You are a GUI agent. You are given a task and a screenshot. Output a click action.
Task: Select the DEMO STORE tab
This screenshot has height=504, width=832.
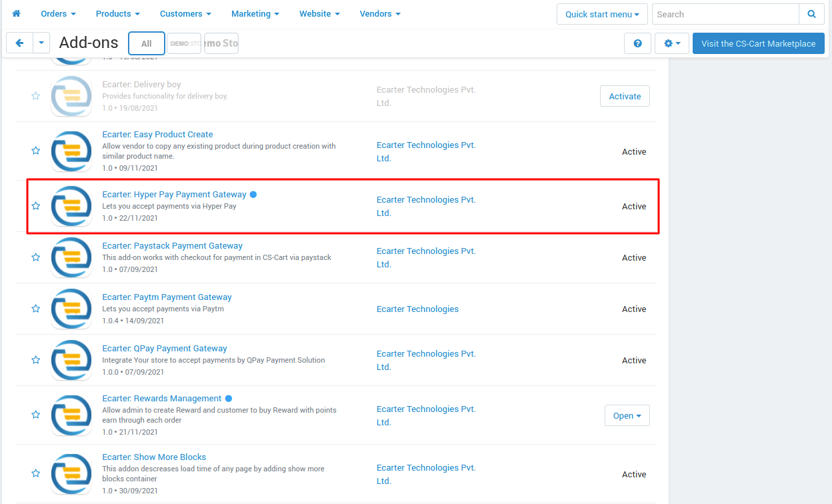click(x=184, y=43)
